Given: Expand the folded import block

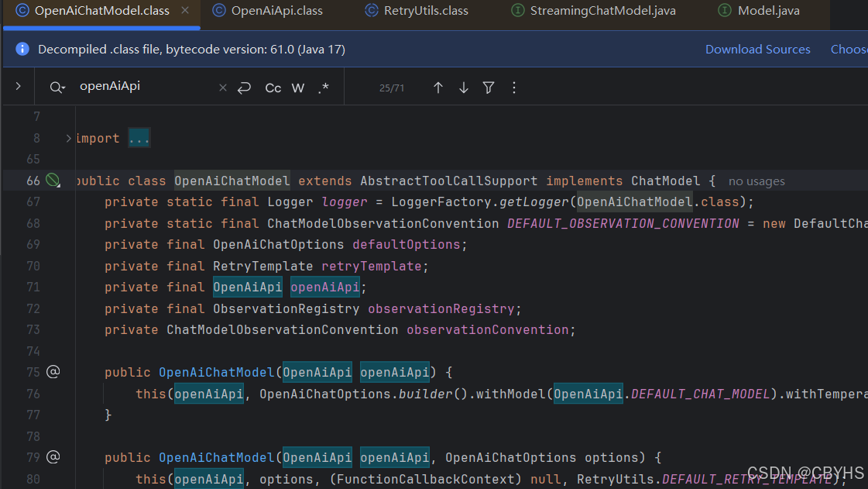Looking at the screenshot, I should (69, 139).
